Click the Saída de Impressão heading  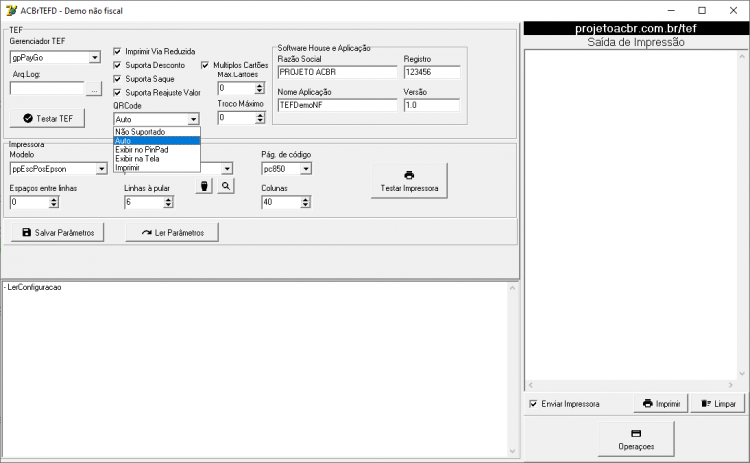(x=636, y=42)
